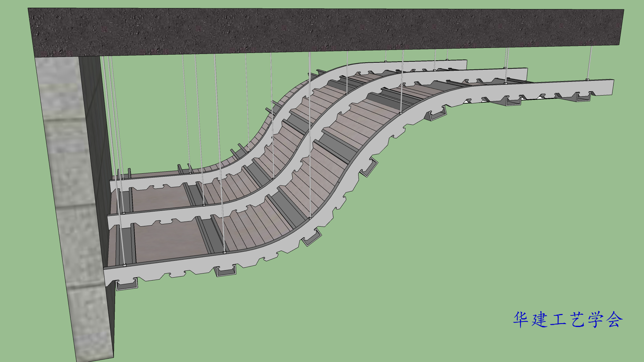Select the dark concrete ceiling slab
The height and width of the screenshot is (362, 644).
[x=325, y=32]
